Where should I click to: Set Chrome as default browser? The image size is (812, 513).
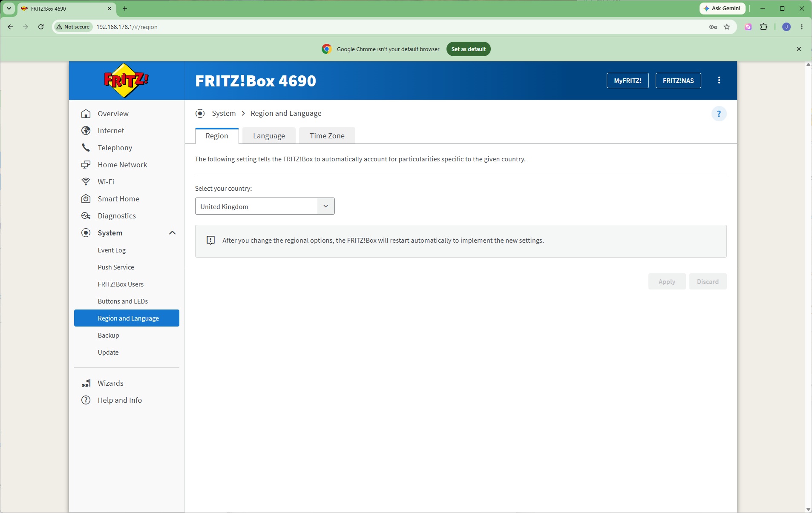[468, 49]
